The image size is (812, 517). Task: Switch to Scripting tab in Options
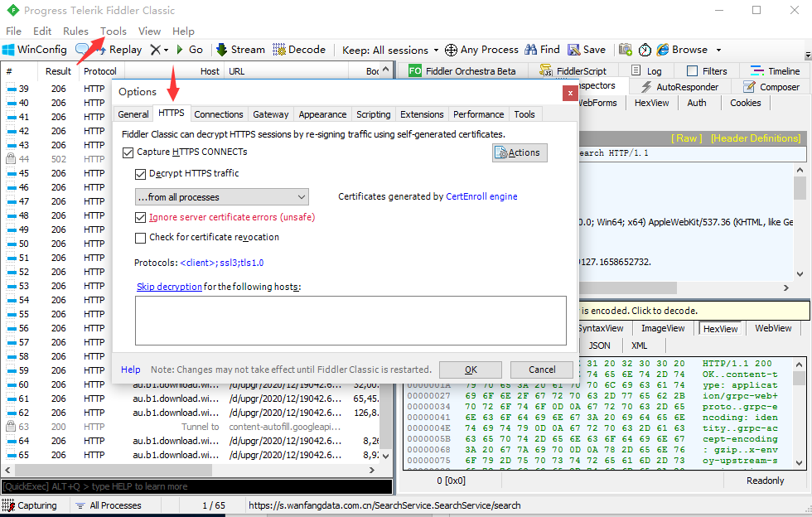[374, 114]
